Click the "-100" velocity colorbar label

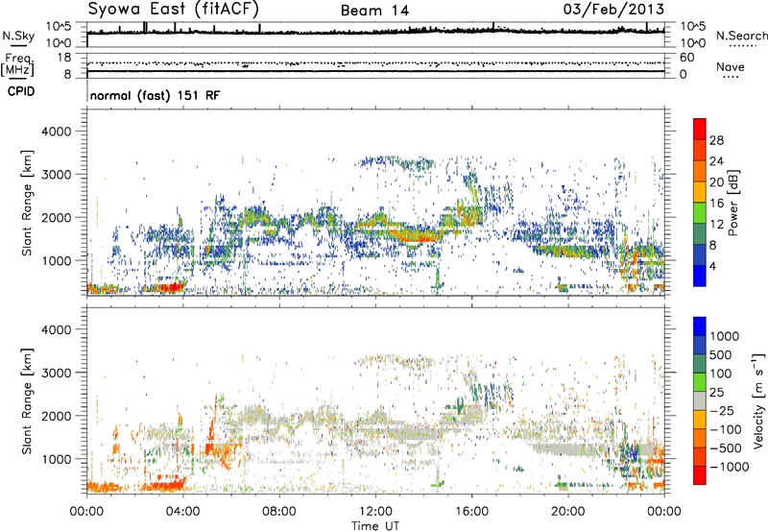coord(726,429)
